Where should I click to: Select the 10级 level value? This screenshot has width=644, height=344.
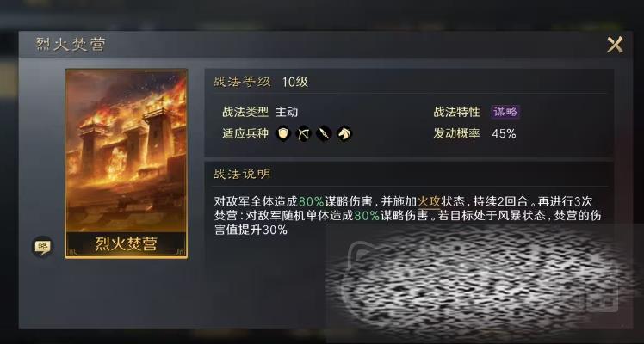[295, 82]
